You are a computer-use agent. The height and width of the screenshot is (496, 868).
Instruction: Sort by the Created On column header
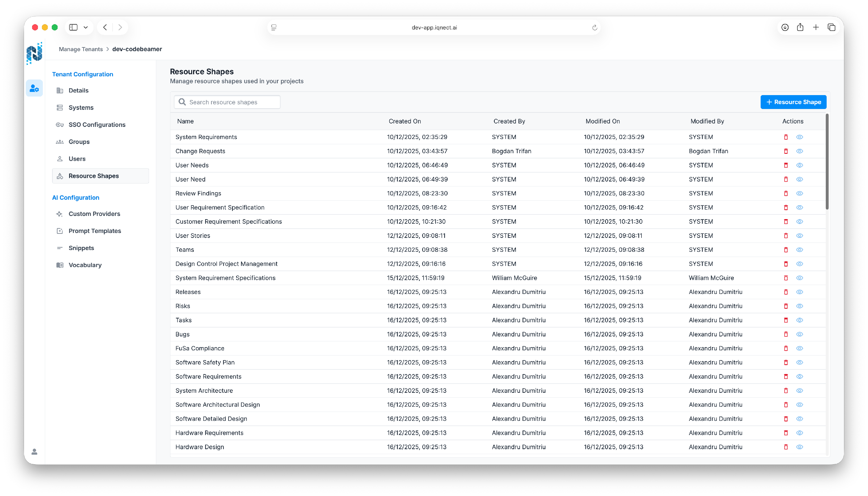pyautogui.click(x=405, y=121)
